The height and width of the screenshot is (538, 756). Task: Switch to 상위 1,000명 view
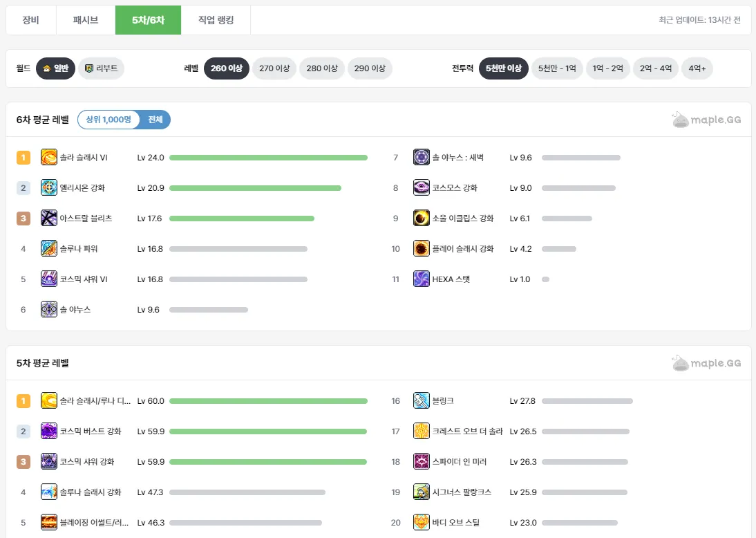coord(108,119)
